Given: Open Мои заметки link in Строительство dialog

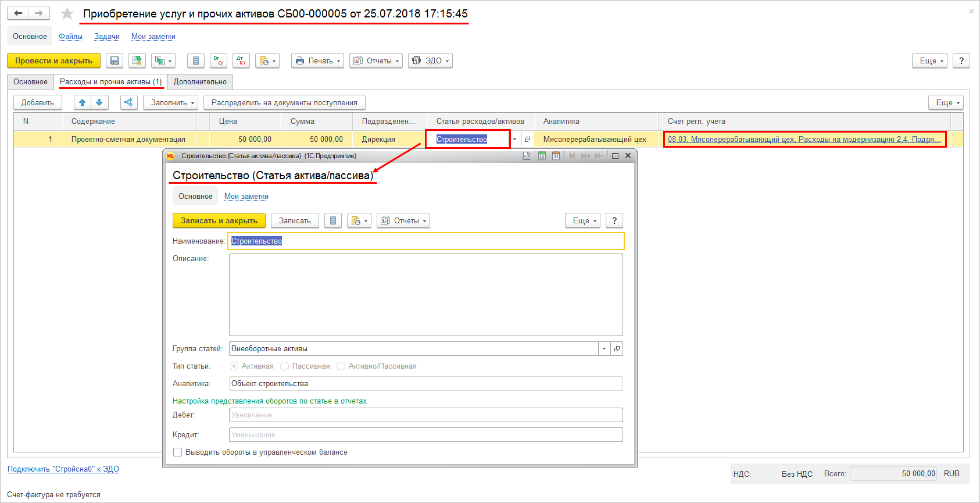Looking at the screenshot, I should click(246, 196).
